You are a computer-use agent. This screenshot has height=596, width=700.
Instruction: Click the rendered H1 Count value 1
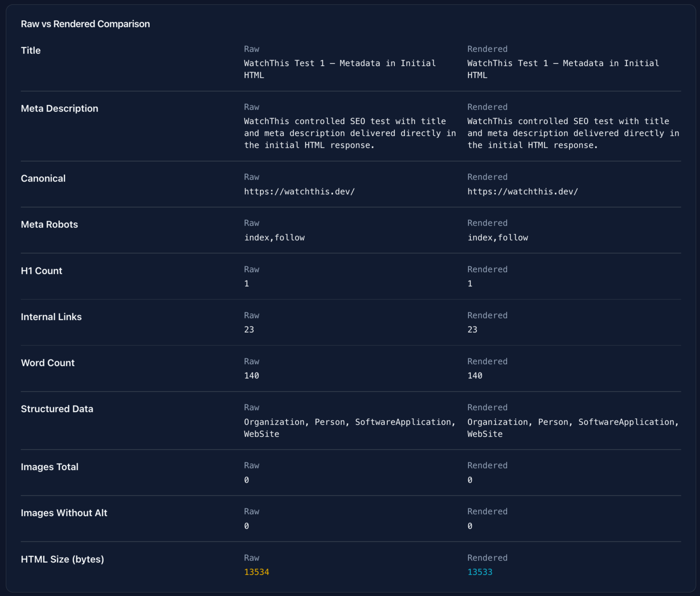click(x=470, y=284)
